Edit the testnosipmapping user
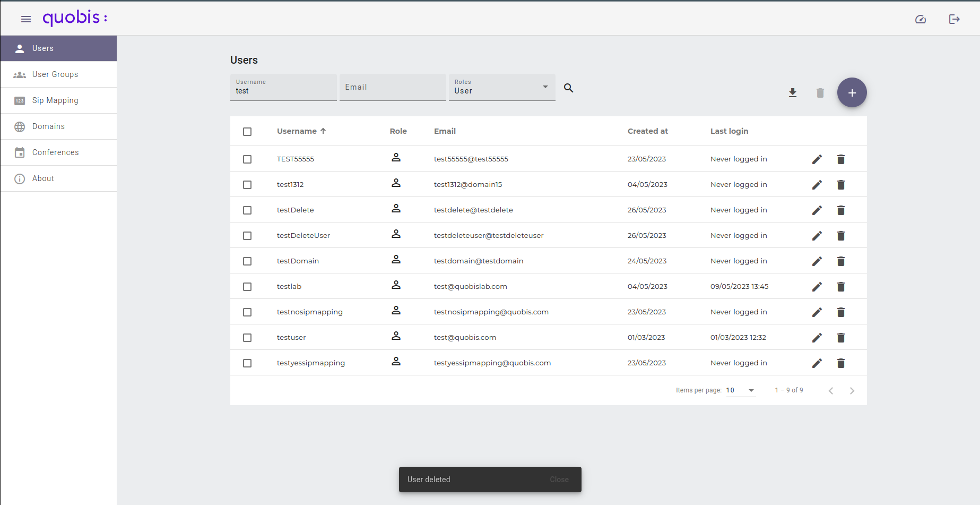The height and width of the screenshot is (505, 980). point(817,312)
